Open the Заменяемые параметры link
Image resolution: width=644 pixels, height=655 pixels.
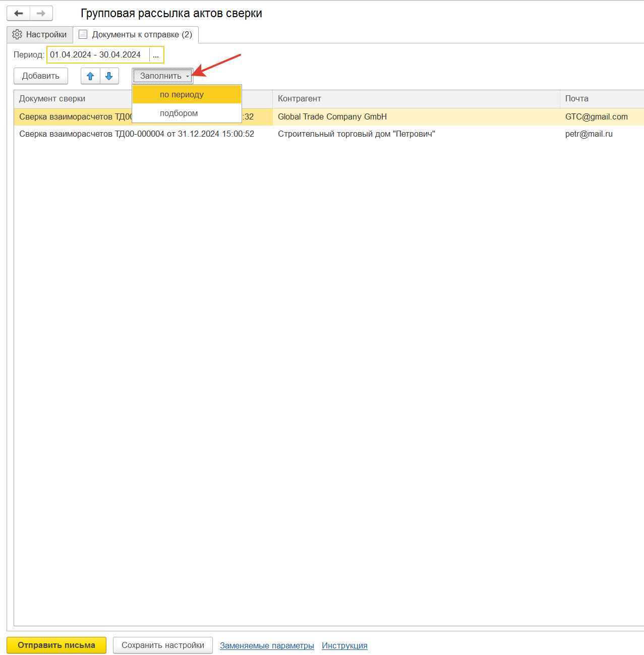(x=267, y=646)
